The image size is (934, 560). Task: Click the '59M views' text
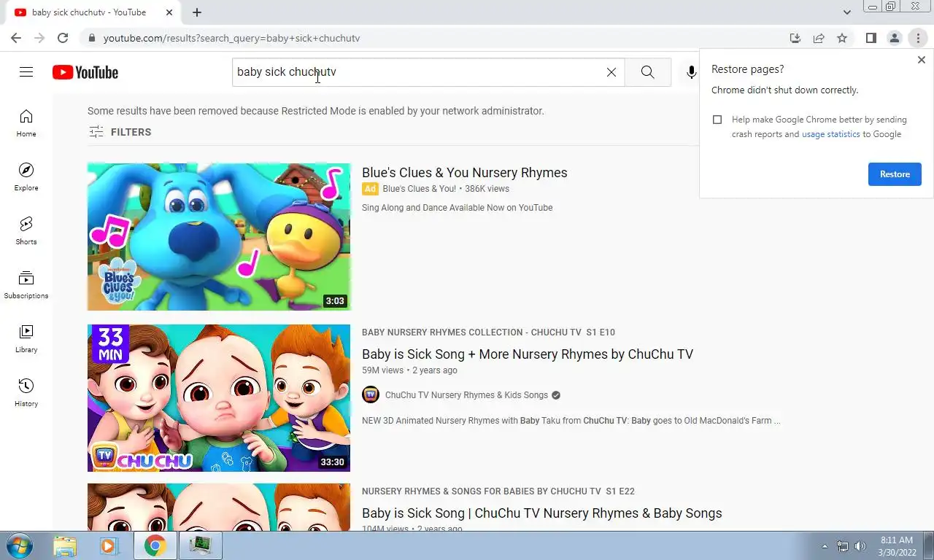382,370
